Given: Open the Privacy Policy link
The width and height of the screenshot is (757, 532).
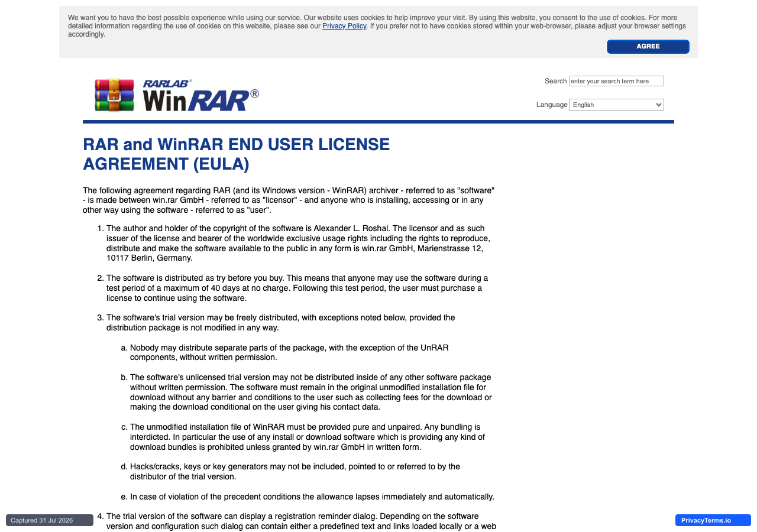Looking at the screenshot, I should tap(344, 26).
